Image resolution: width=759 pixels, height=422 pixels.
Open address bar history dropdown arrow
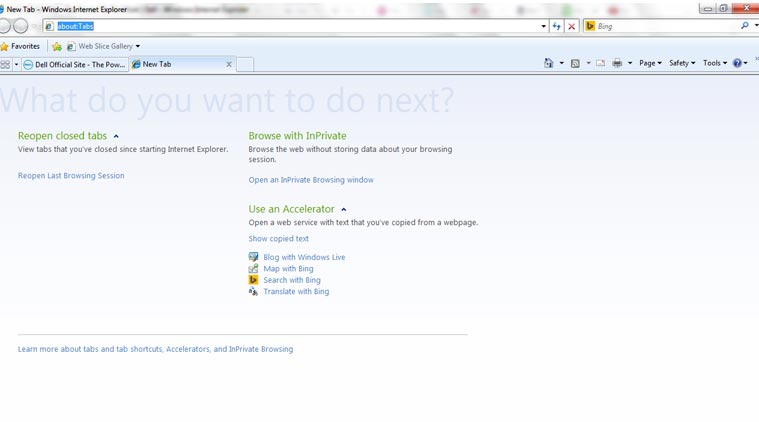(544, 26)
